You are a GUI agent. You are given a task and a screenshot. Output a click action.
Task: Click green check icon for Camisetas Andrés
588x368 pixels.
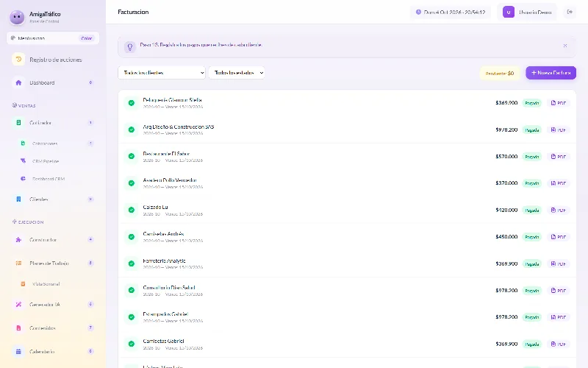(132, 237)
